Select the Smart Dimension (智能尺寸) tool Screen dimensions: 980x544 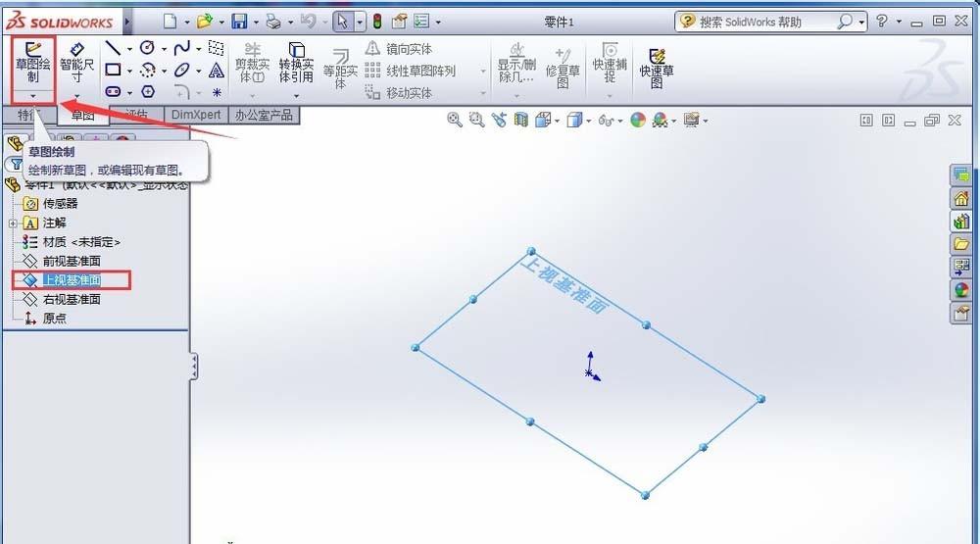coord(76,63)
